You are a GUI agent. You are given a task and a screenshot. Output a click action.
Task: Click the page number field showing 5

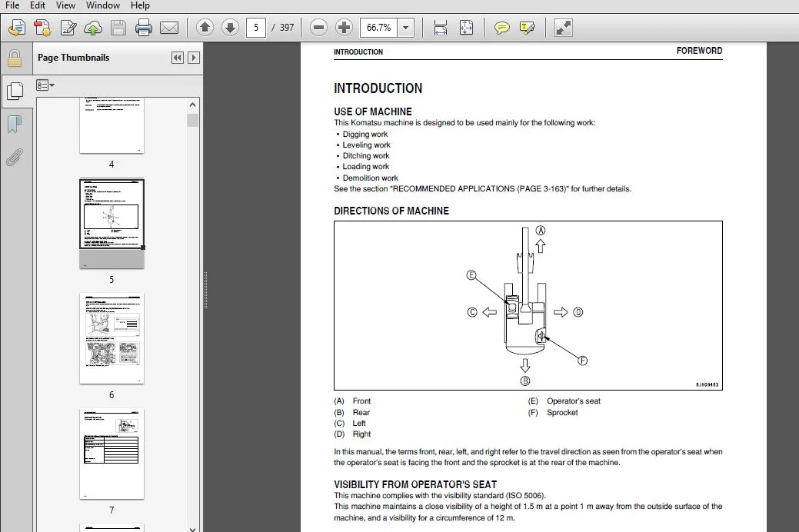pyautogui.click(x=256, y=27)
